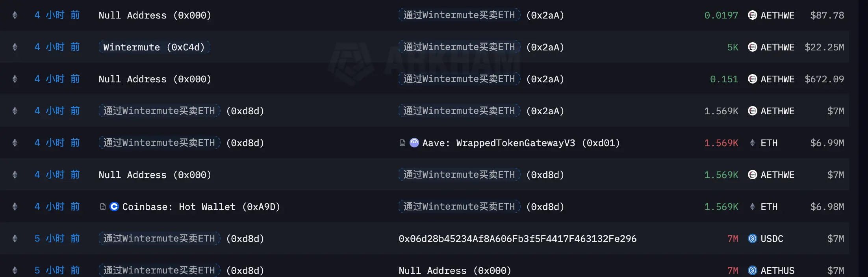Click the Ethereum chain icon in the USDC row
The height and width of the screenshot is (277, 868).
tap(15, 238)
